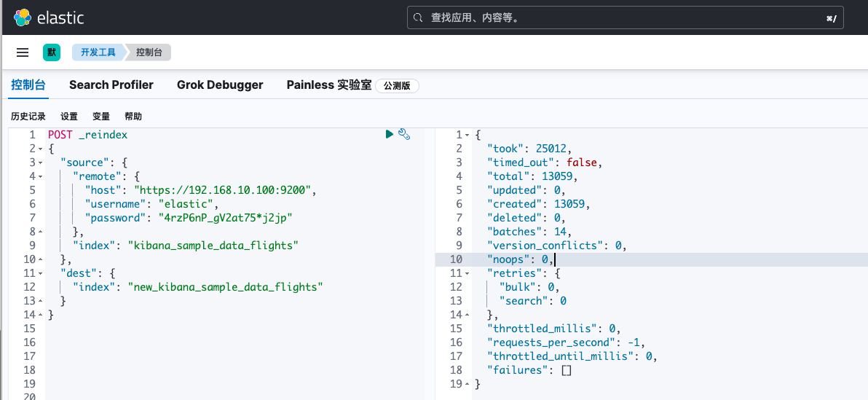Collapse fold arrow on editor line 2
868x400 pixels.
point(40,149)
